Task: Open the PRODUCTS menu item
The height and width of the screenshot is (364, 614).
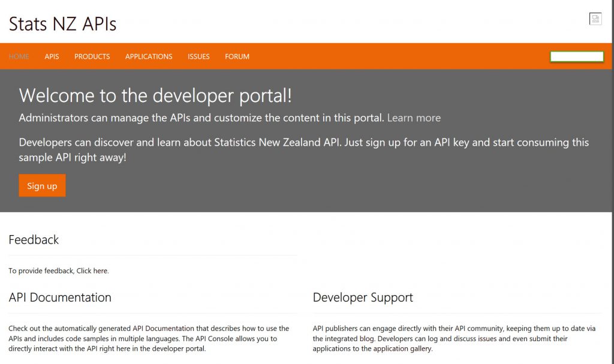Action: click(x=92, y=56)
